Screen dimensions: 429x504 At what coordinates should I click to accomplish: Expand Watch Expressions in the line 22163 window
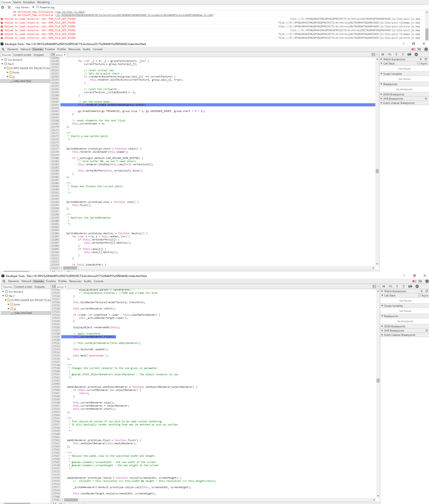tap(381, 59)
